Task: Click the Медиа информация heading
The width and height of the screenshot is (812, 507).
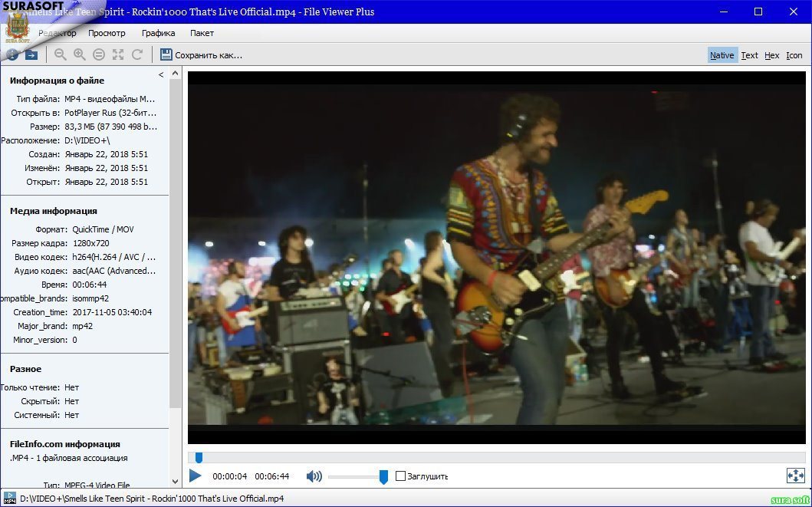Action: [54, 211]
